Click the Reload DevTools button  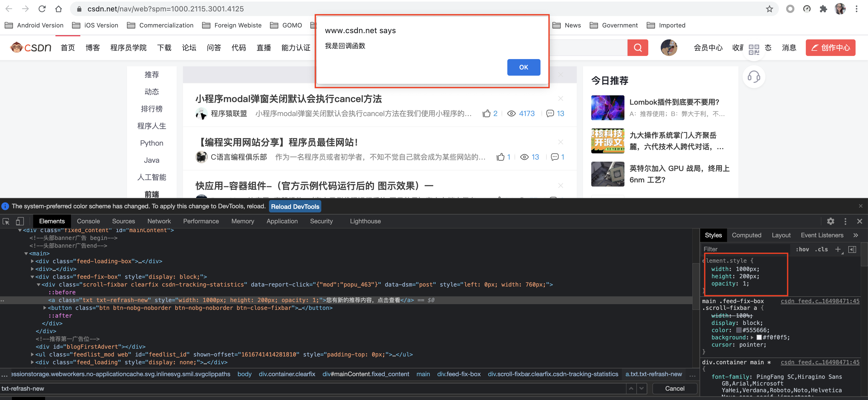pos(295,206)
